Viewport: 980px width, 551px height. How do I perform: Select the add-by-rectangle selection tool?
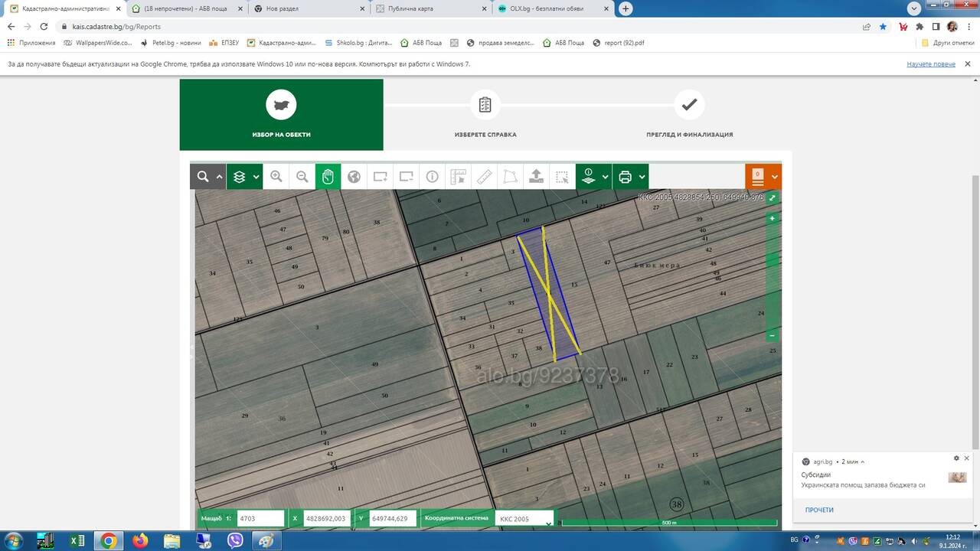[x=381, y=177]
